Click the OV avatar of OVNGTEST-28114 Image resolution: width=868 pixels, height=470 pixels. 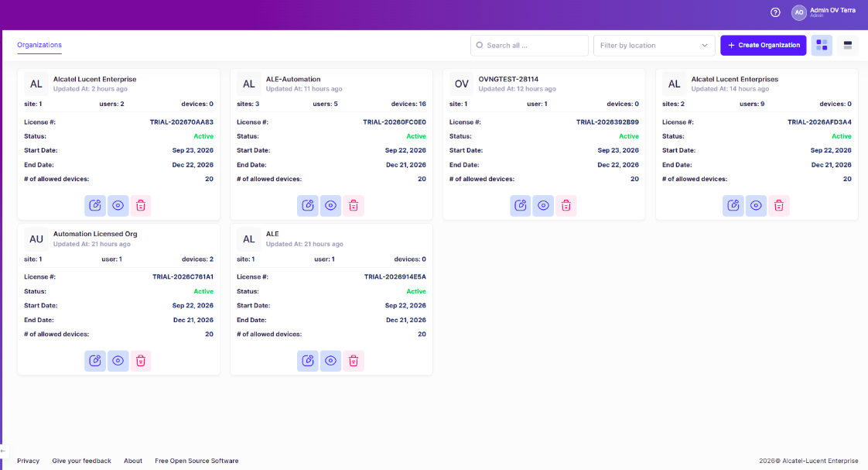(x=462, y=84)
